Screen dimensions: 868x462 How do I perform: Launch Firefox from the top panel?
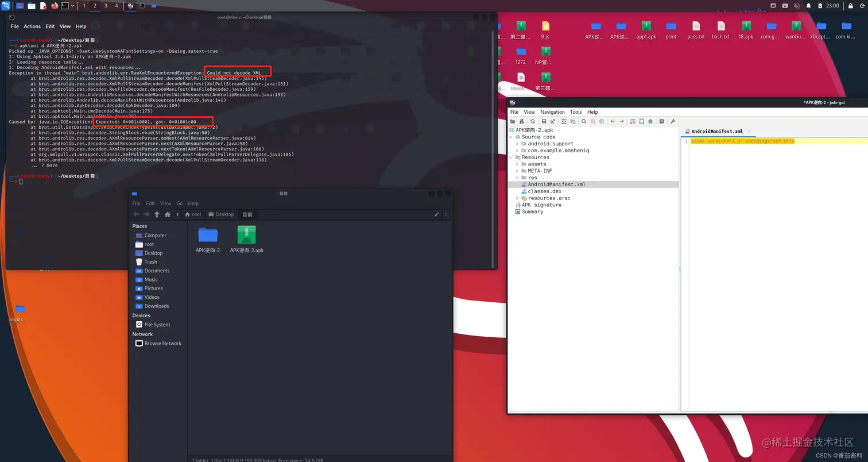(x=55, y=6)
